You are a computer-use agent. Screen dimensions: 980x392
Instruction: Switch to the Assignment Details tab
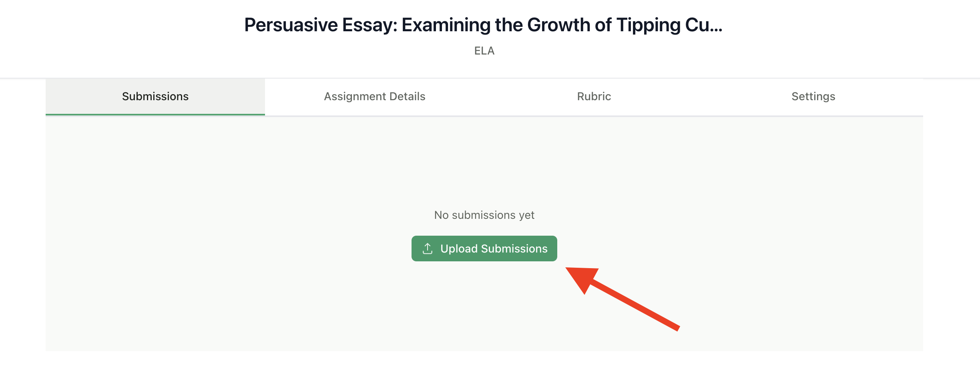pos(374,96)
